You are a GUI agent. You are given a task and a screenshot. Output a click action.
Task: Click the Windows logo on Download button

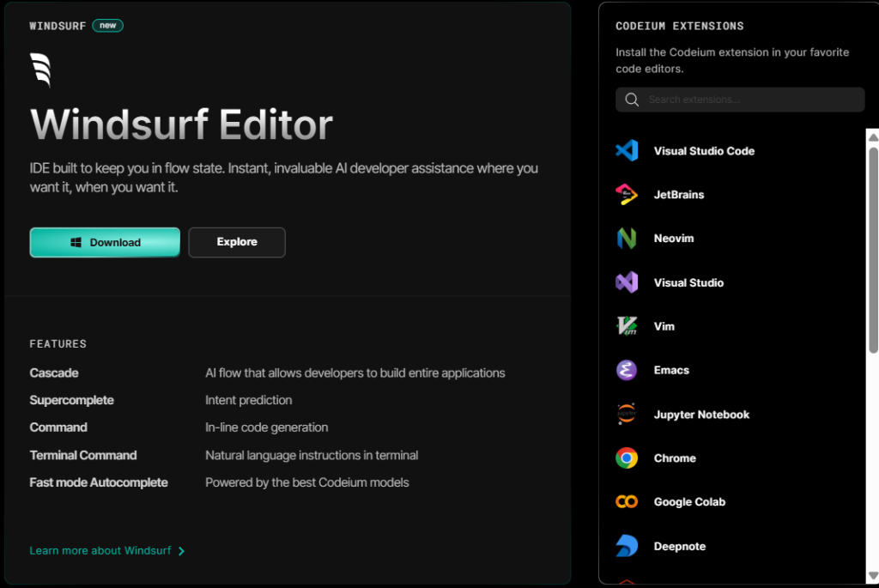pos(76,242)
